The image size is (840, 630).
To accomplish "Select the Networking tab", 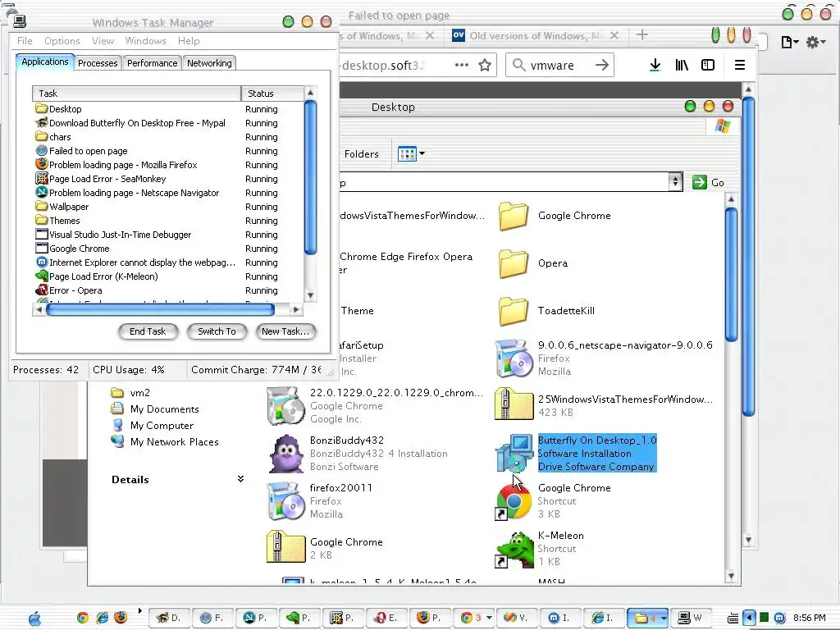I will 209,63.
